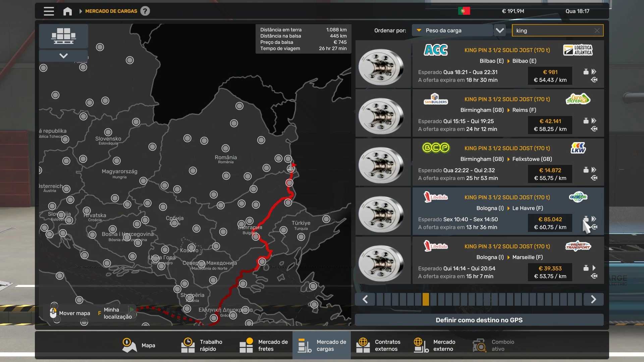Open the Trabalho rápido tab
644x362 pixels.
pyautogui.click(x=202, y=345)
